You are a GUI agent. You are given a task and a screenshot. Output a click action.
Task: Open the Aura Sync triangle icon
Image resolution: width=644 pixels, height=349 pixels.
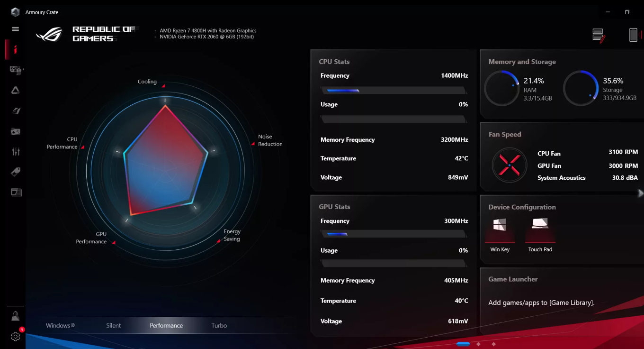pyautogui.click(x=16, y=91)
